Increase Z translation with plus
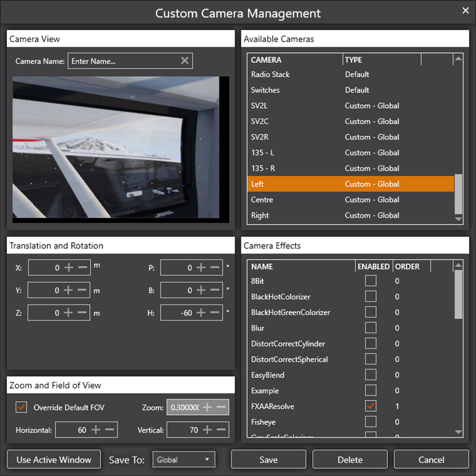The height and width of the screenshot is (476, 476). 69,313
